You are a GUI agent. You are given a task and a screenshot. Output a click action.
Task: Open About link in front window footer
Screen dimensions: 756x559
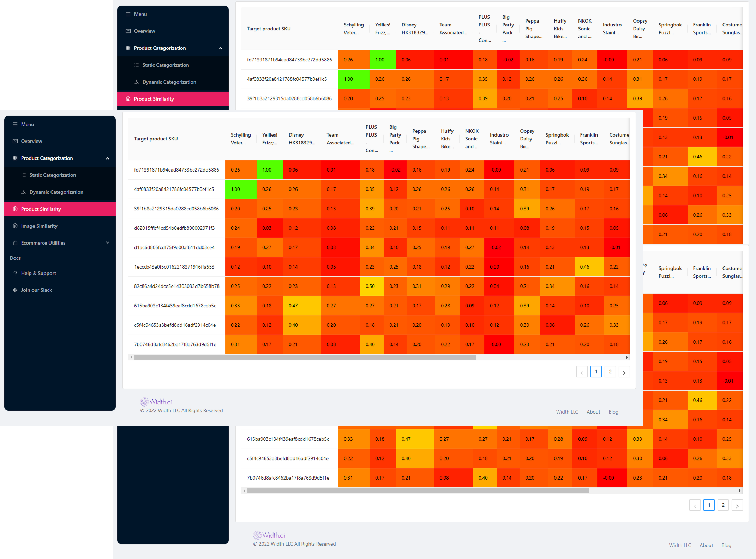point(593,412)
